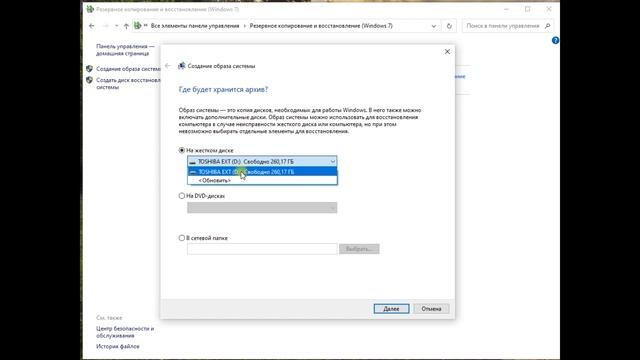This screenshot has height=360, width=640.
Task: Go back with the wizard's arrow
Action: click(168, 66)
